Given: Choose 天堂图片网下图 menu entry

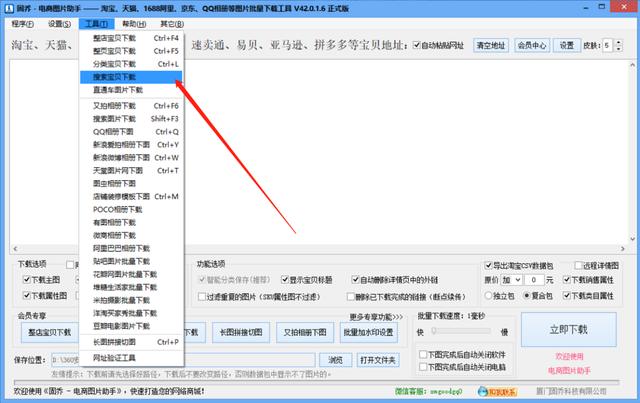Looking at the screenshot, I should click(x=131, y=171).
